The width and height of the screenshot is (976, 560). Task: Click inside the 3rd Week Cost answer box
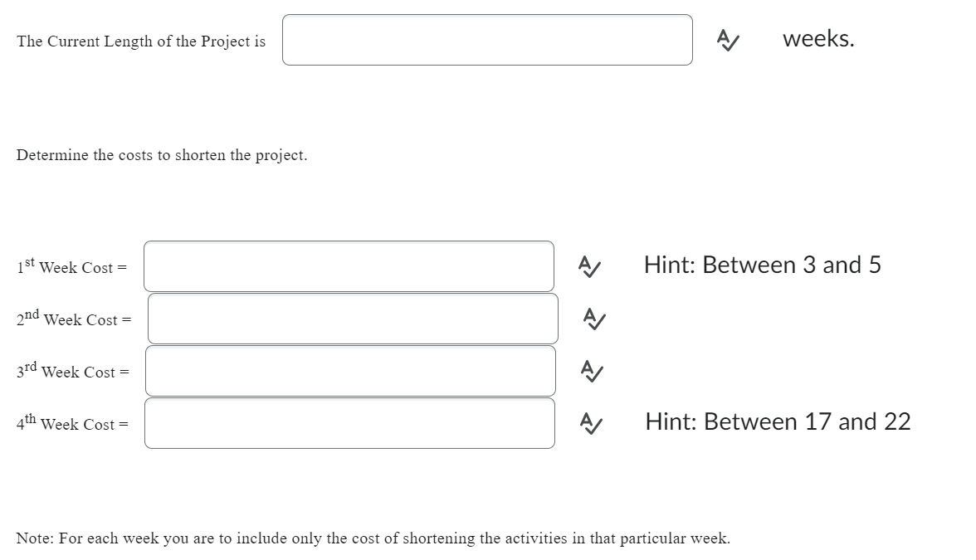click(350, 370)
